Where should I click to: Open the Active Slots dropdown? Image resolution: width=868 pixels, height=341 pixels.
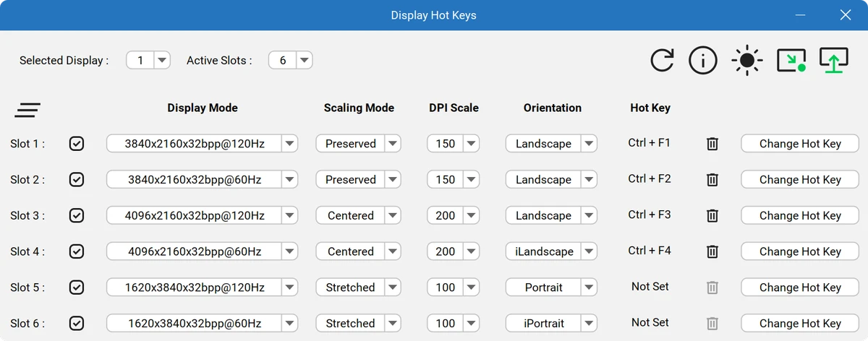pos(291,60)
